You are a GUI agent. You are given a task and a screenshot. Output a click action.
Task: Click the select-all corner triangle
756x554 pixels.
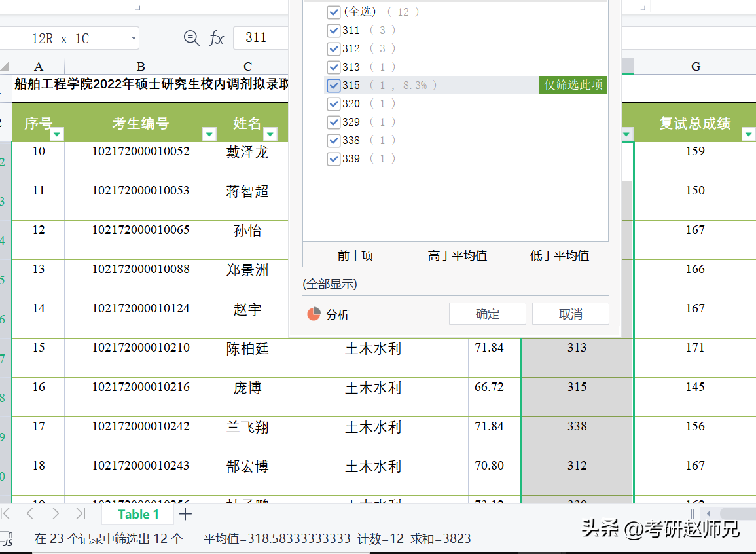pos(5,66)
